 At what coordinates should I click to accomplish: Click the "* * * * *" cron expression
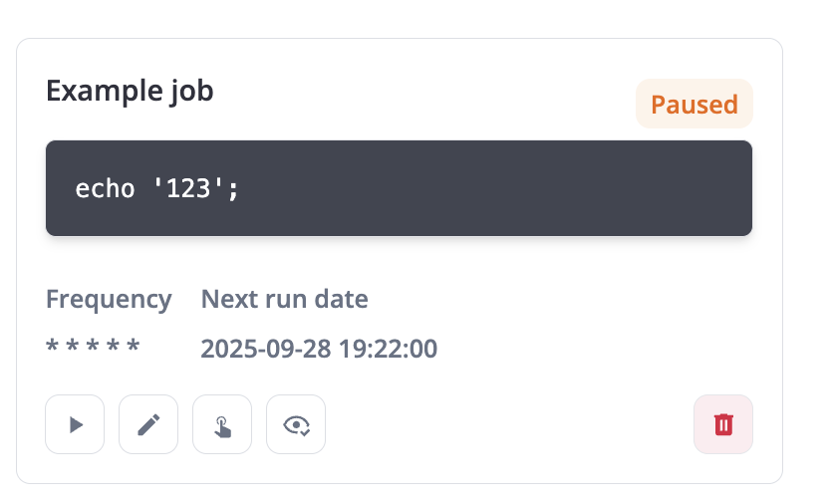93,348
